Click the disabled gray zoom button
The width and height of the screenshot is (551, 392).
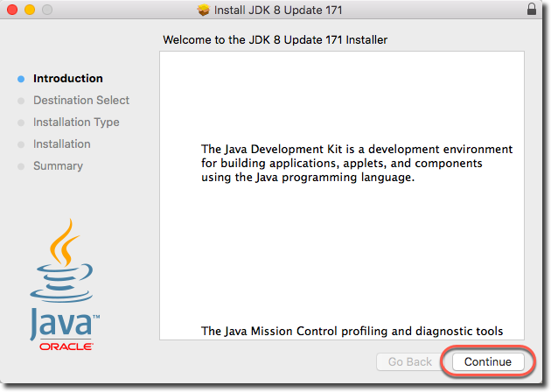[47, 10]
